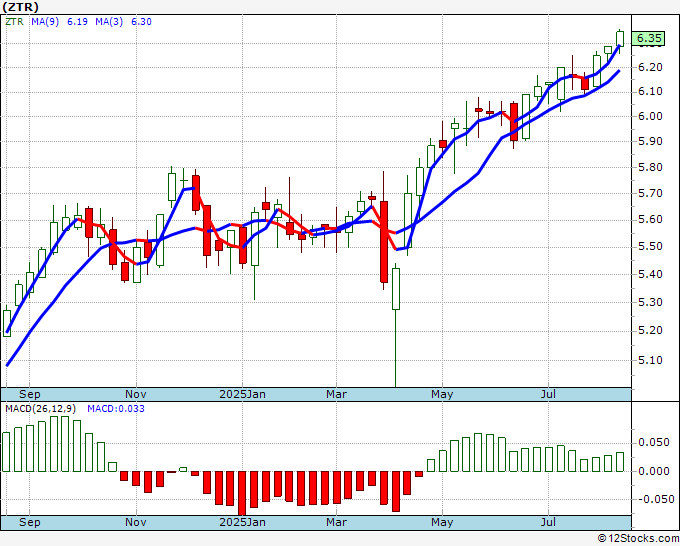This screenshot has height=546, width=680.
Task: Click the 5.90 price axis label
Action: pos(651,141)
